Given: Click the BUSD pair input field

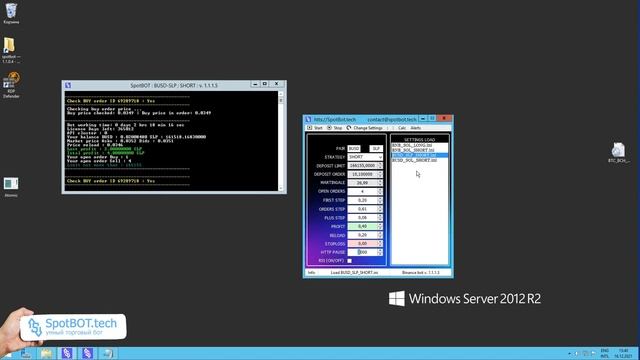Looking at the screenshot, I should [x=354, y=148].
